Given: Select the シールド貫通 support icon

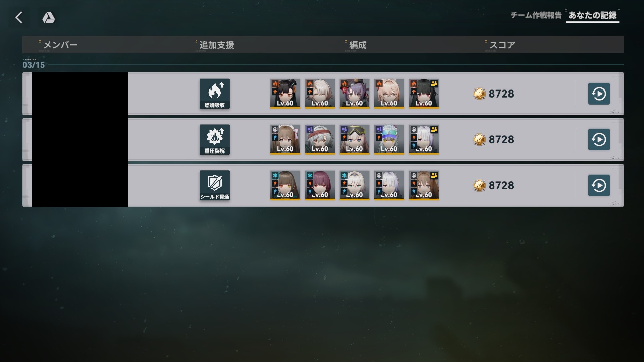Looking at the screenshot, I should 215,185.
